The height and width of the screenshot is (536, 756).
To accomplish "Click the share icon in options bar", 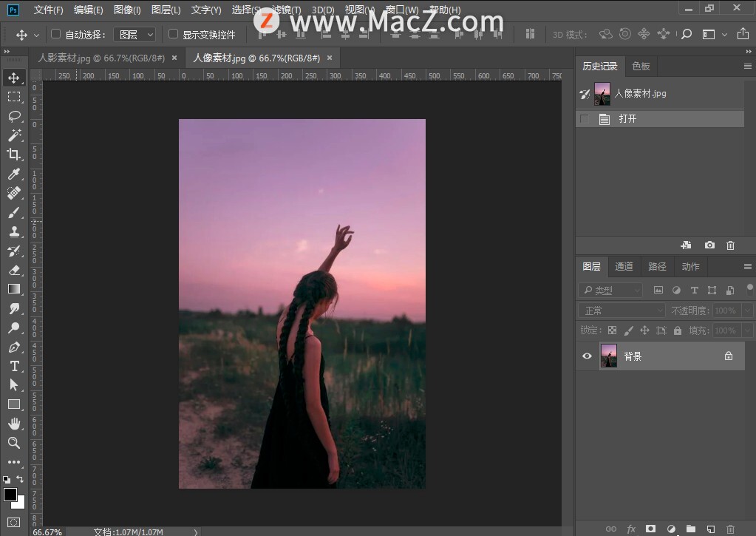I will [743, 34].
